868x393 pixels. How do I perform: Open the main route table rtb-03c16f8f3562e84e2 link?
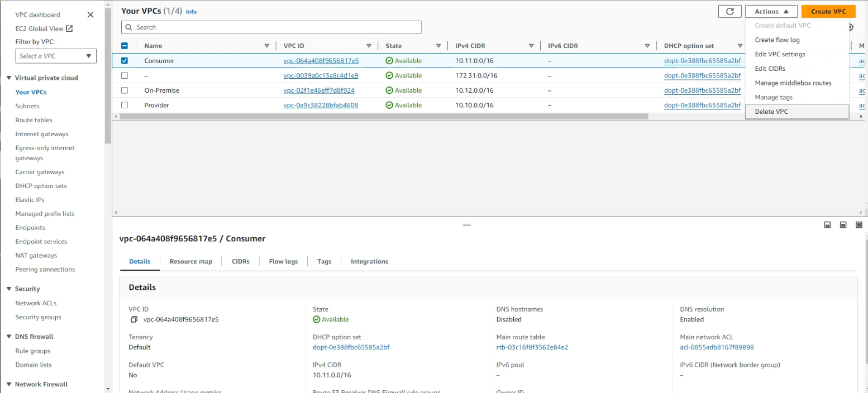coord(532,347)
